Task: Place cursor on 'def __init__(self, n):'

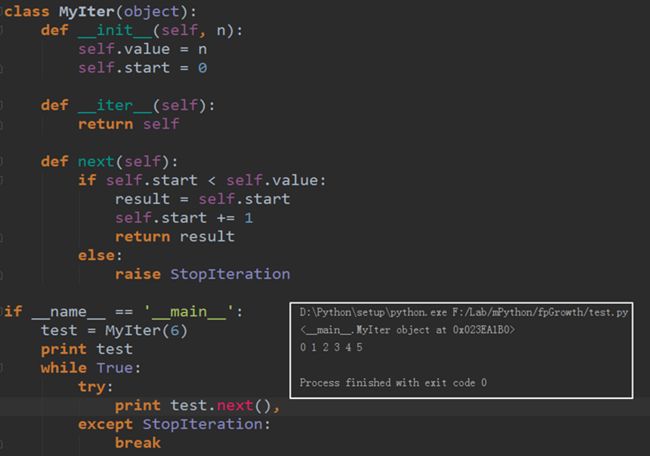Action: click(x=142, y=31)
